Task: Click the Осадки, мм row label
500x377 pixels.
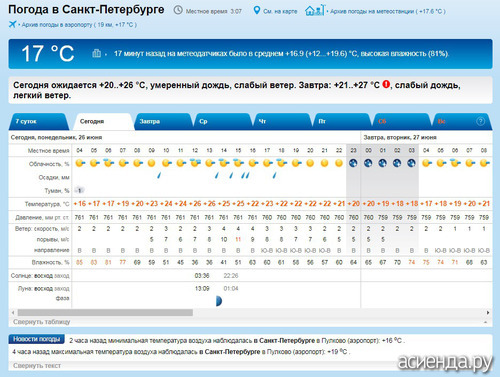Action: coord(54,177)
